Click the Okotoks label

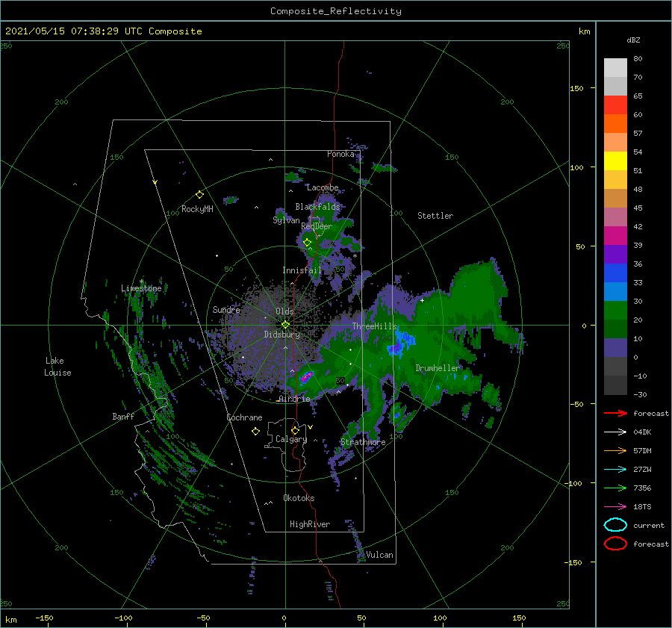pos(299,498)
